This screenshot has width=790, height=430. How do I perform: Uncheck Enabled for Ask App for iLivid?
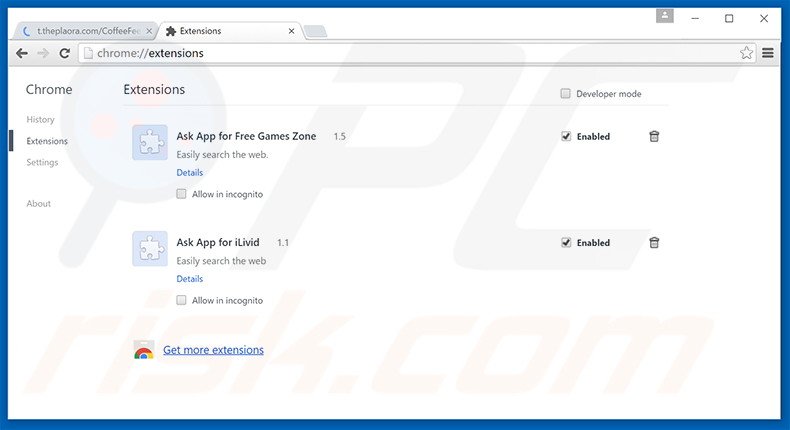(x=566, y=242)
